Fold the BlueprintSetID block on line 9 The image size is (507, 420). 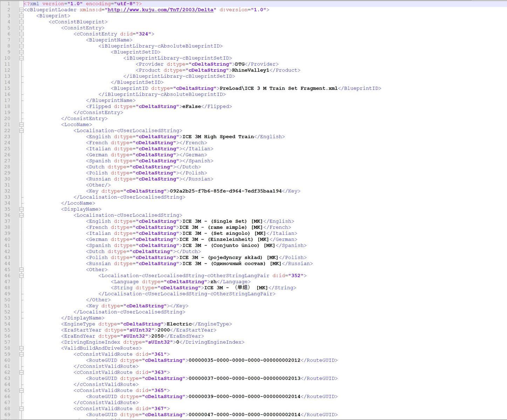click(21, 52)
